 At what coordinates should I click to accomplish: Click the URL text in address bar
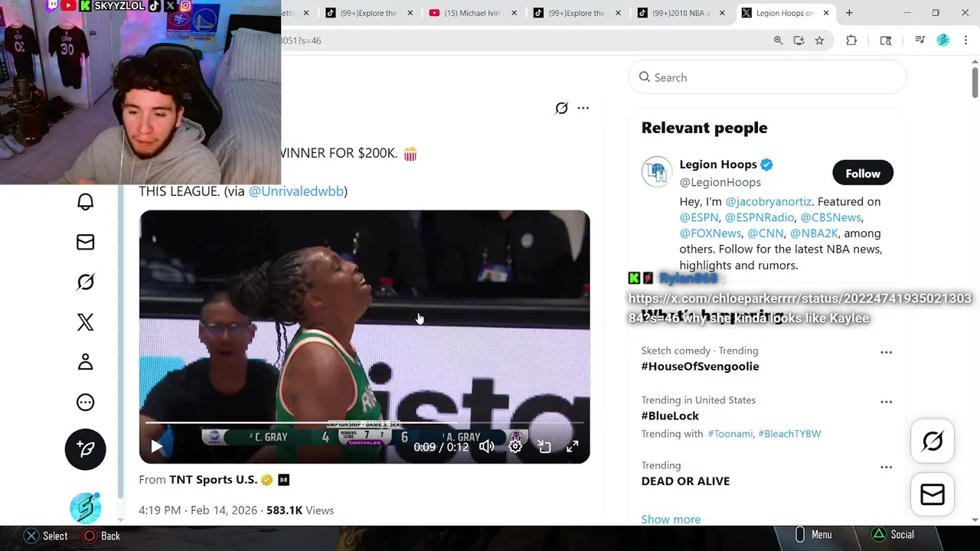(x=302, y=41)
